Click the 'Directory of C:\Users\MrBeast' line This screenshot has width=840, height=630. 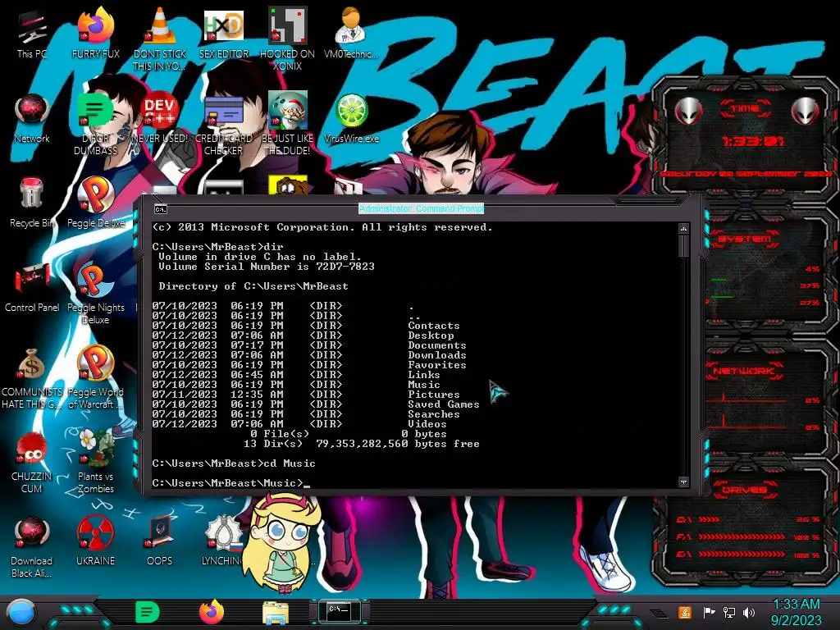coord(253,286)
